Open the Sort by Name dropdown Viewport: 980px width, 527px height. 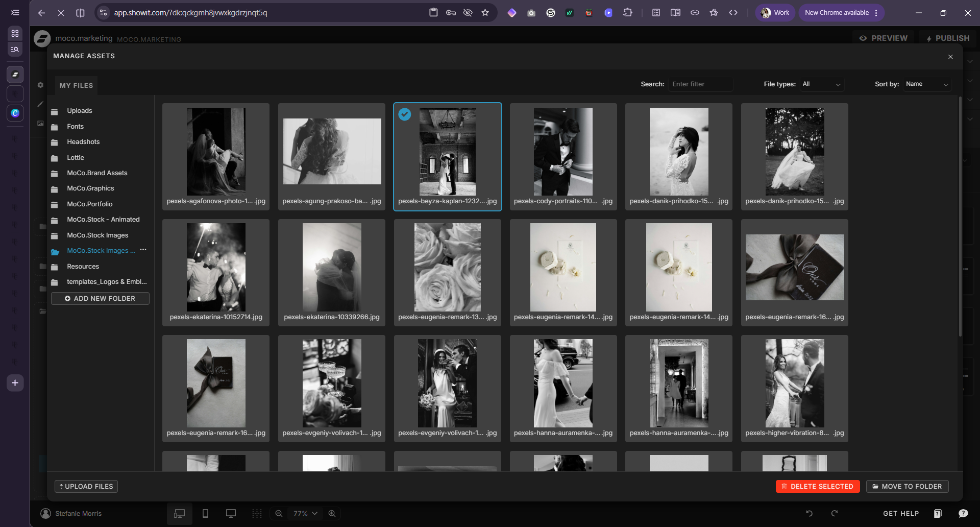point(927,84)
